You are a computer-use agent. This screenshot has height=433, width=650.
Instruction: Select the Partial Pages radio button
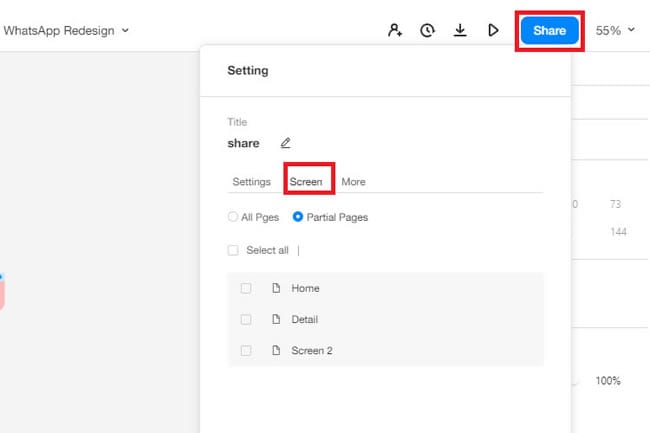[x=298, y=217]
